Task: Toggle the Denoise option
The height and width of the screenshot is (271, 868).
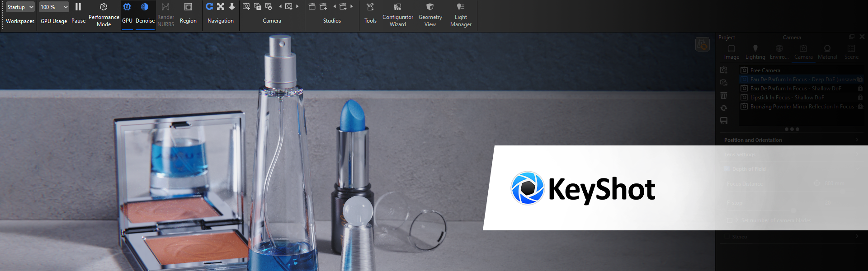Action: [145, 13]
